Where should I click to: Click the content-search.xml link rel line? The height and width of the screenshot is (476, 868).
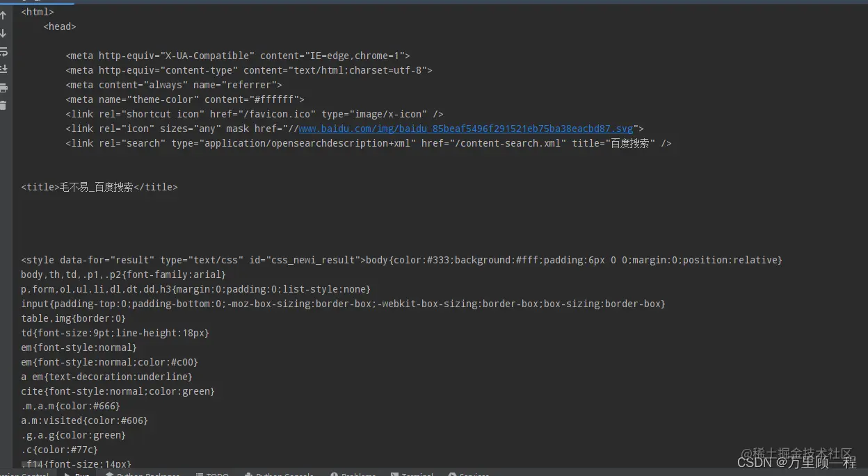pos(369,143)
